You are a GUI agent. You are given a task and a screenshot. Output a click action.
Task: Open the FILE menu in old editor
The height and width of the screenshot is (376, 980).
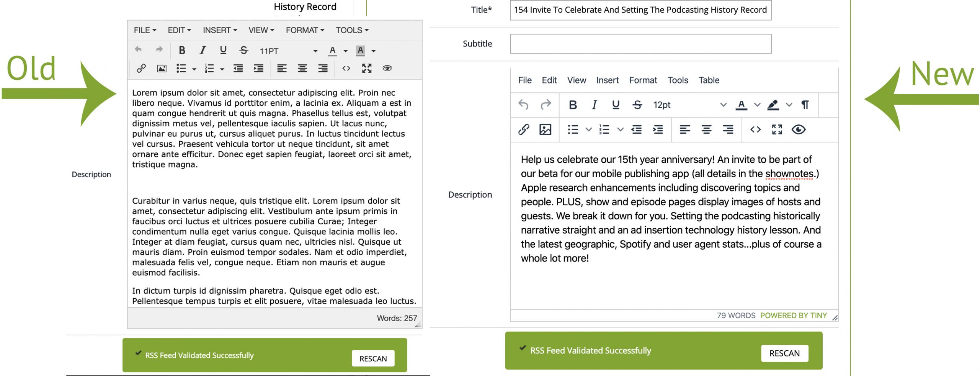click(x=145, y=30)
